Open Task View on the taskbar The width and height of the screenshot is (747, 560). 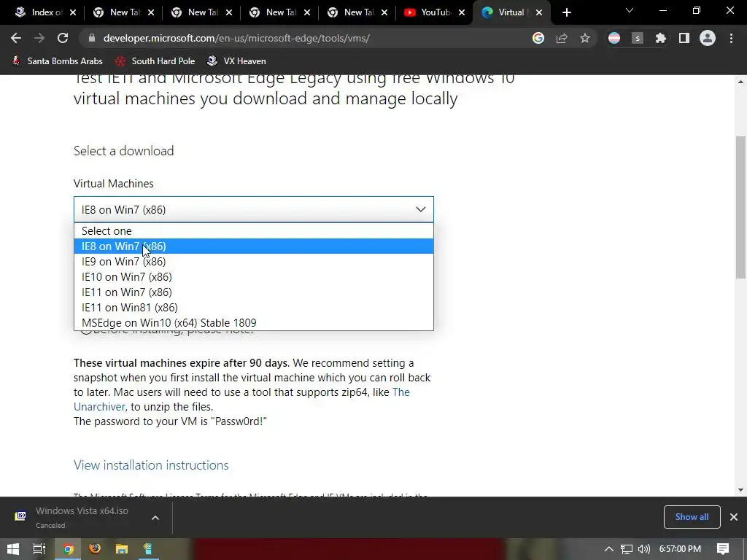pyautogui.click(x=39, y=549)
